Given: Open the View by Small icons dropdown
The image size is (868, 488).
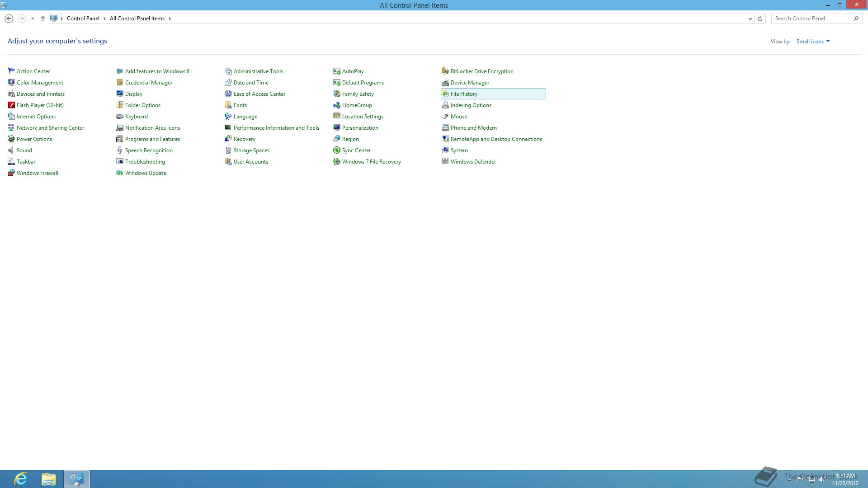Looking at the screenshot, I should 813,41.
